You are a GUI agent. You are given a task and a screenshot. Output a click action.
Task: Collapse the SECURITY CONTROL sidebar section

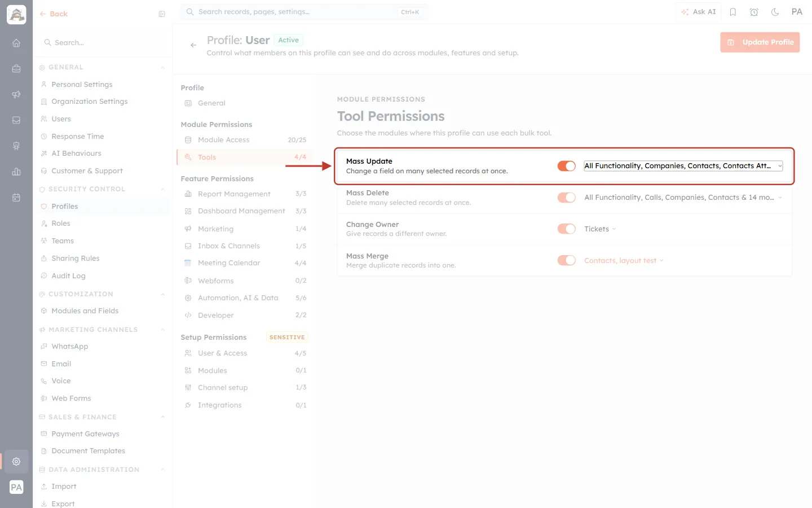click(x=163, y=190)
